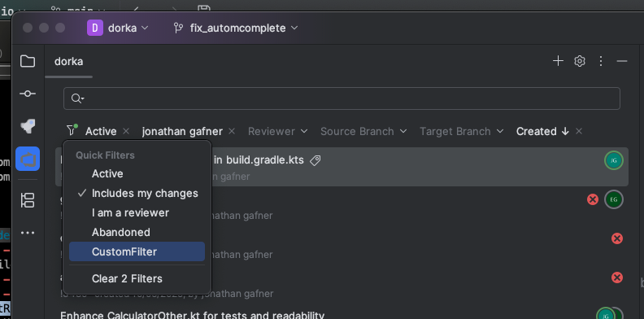Viewport: 644px width, 319px height.
Task: Click the JG avatar on the build.gradle.kts row
Action: coord(614,161)
